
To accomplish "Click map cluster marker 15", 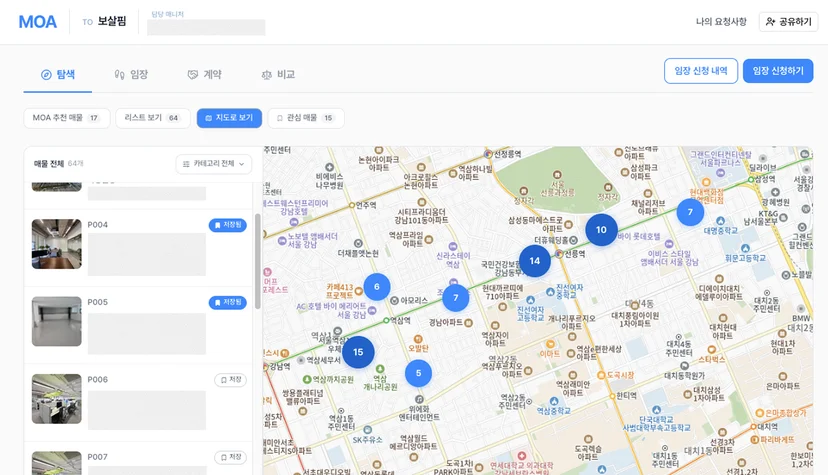I will click(358, 352).
